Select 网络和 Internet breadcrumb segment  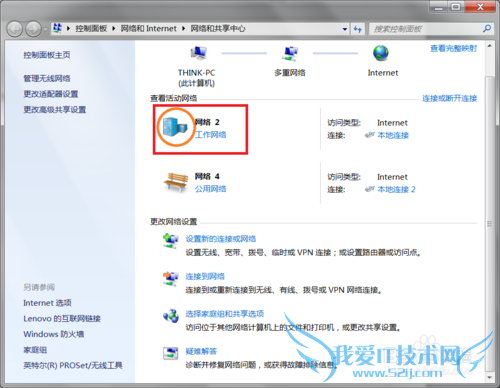148,29
